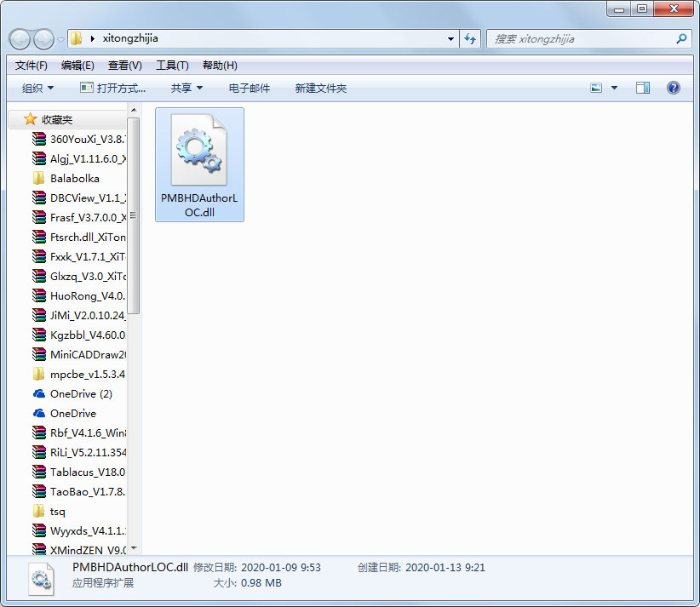Click the Back navigation arrow
This screenshot has width=700, height=607.
(20, 40)
